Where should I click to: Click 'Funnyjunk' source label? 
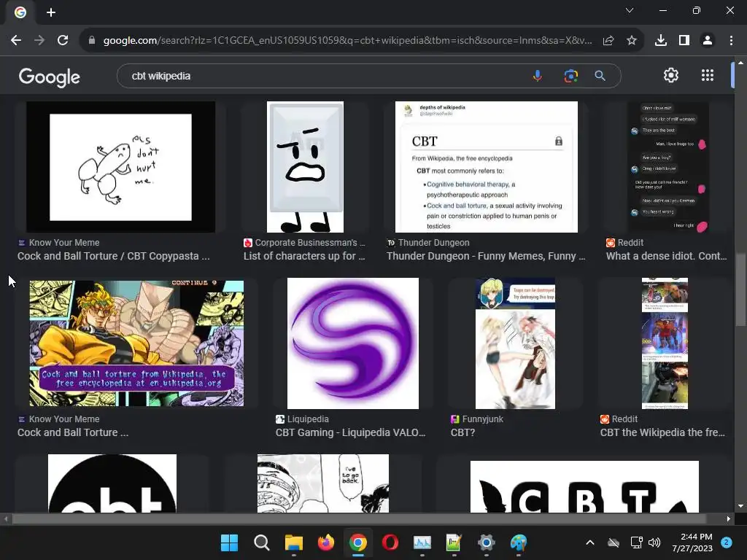[483, 419]
